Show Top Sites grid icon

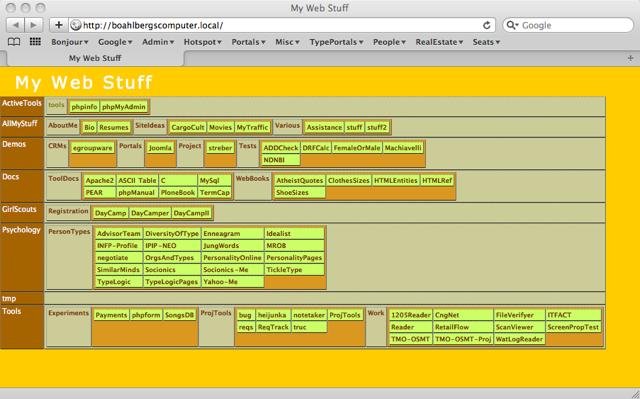(x=35, y=42)
